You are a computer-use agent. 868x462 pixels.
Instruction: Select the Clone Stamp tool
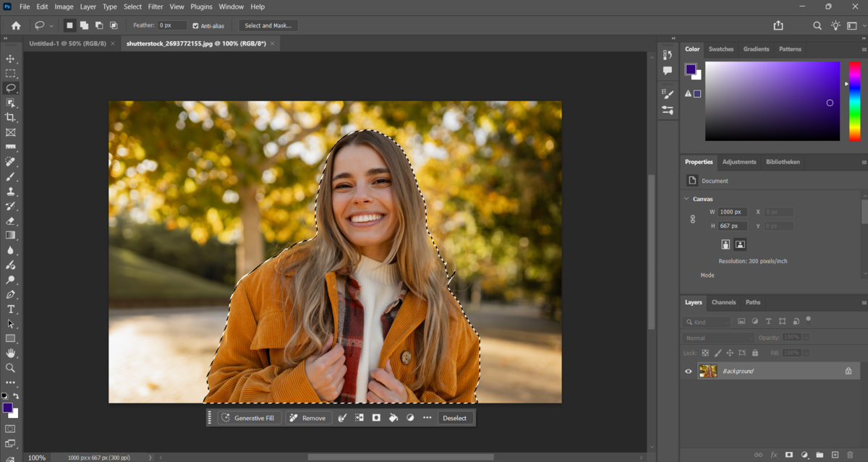click(10, 192)
